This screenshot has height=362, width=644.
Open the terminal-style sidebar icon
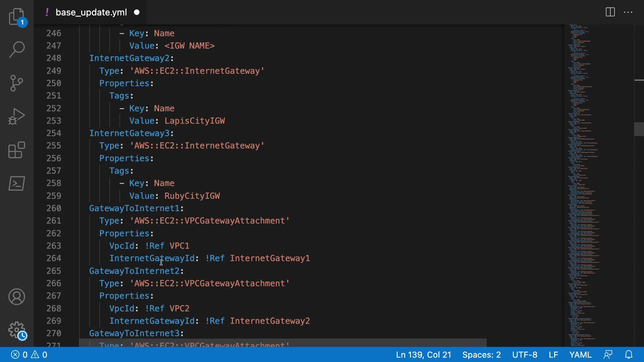point(16,183)
